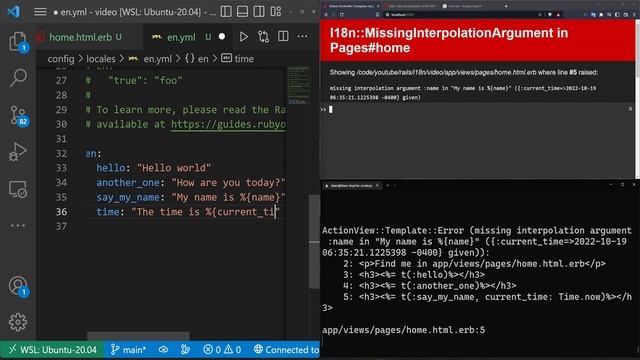The image size is (640, 360).
Task: Click the Connected to status item
Action: pyautogui.click(x=287, y=350)
